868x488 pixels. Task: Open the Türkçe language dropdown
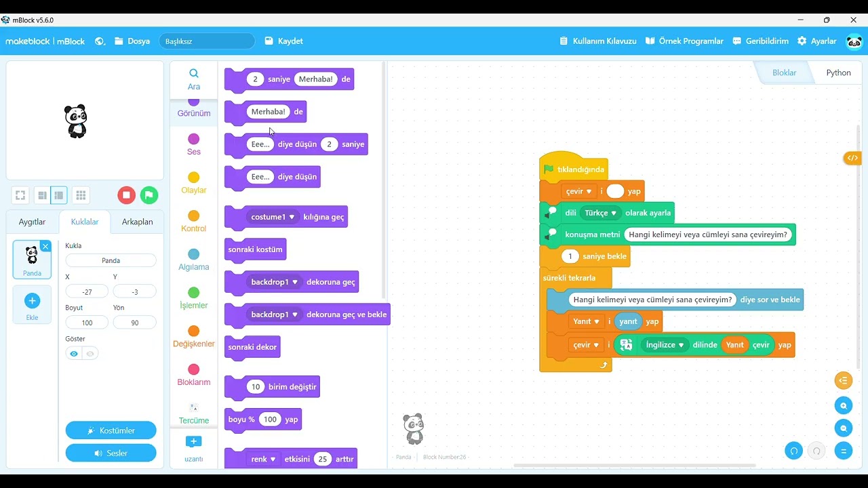(600, 213)
